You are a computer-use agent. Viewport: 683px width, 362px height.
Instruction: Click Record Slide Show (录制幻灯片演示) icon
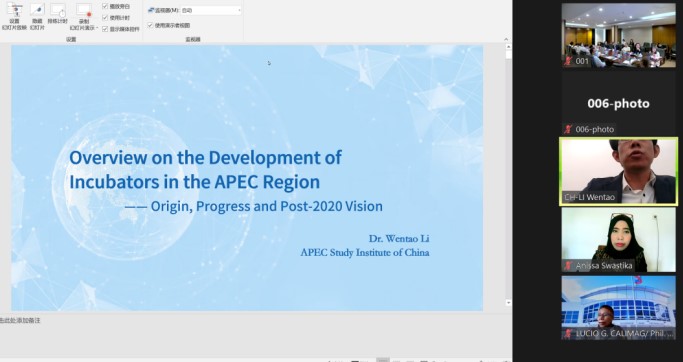pos(84,10)
